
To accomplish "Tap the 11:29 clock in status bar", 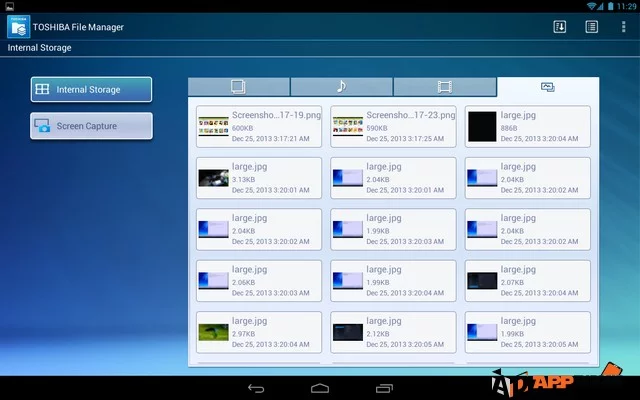I will (x=627, y=6).
